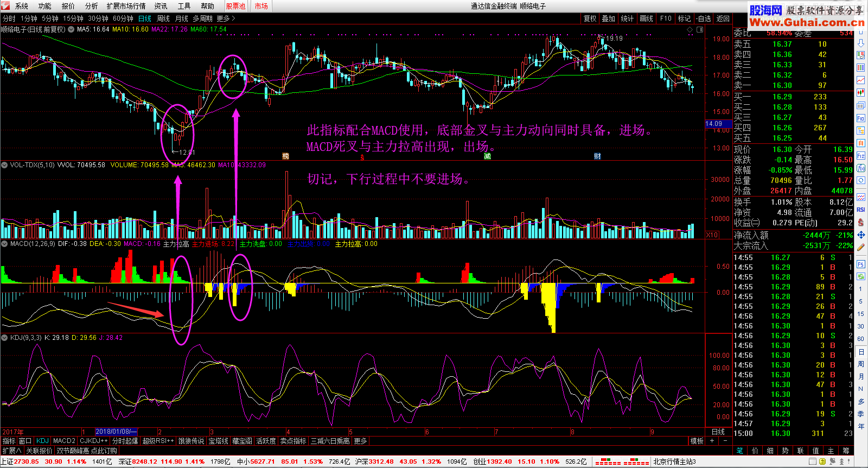Select the 筹 tab under the trade list

(x=846, y=451)
